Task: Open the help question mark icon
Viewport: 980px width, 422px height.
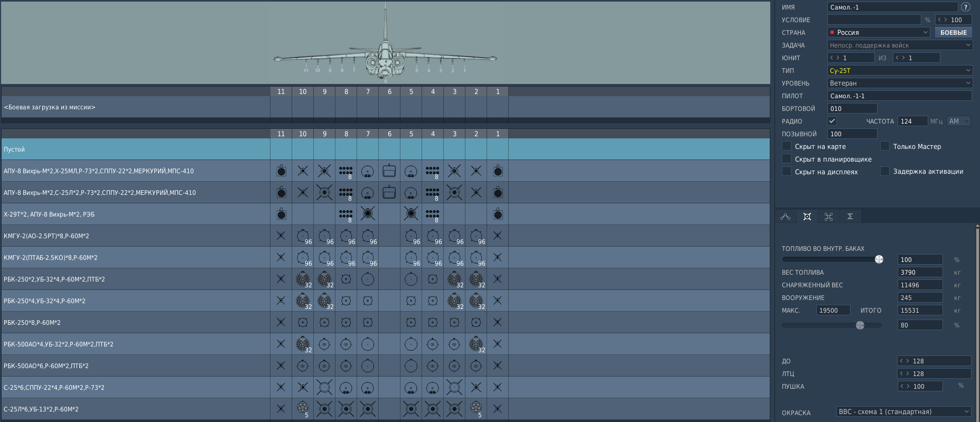Action: pos(966,7)
